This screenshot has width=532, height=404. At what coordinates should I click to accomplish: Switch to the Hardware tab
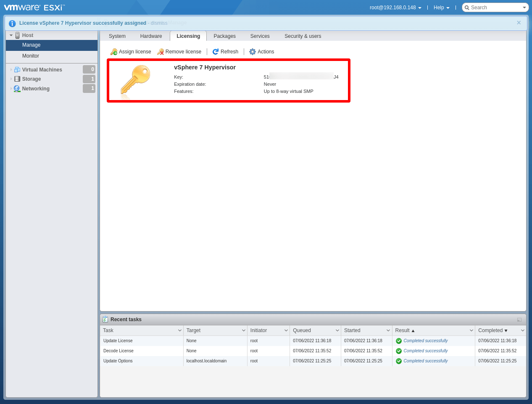tap(151, 36)
